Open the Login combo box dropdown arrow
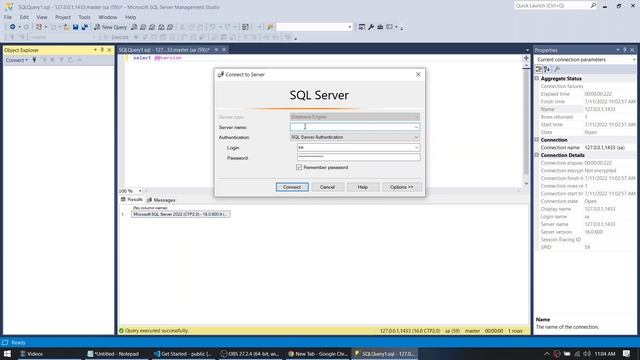This screenshot has height=360, width=640. click(x=416, y=147)
